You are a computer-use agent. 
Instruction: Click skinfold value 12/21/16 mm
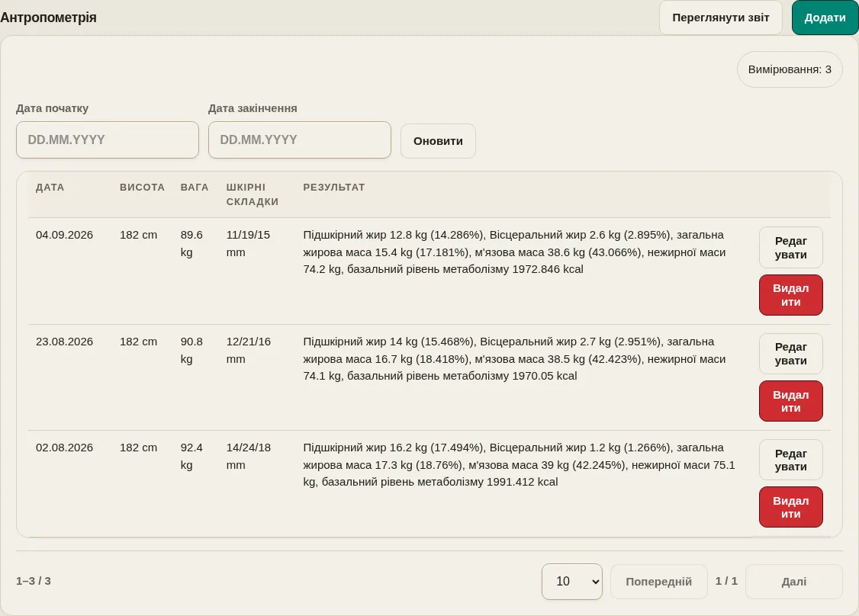pos(248,351)
